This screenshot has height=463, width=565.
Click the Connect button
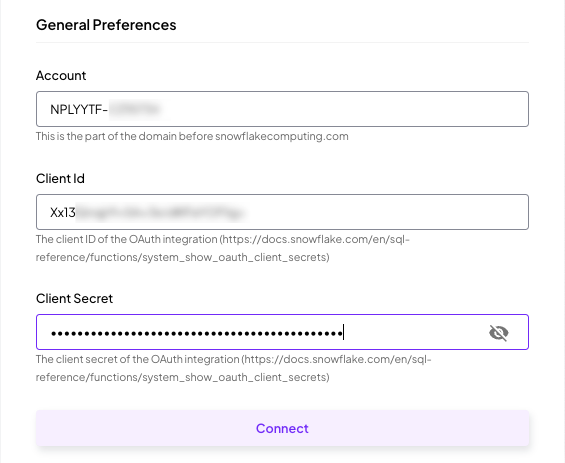point(282,428)
